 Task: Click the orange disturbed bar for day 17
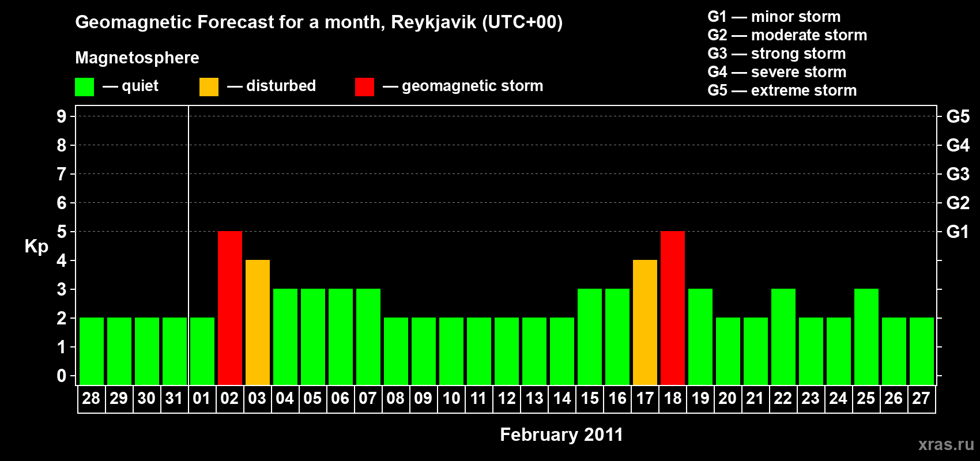click(x=645, y=322)
